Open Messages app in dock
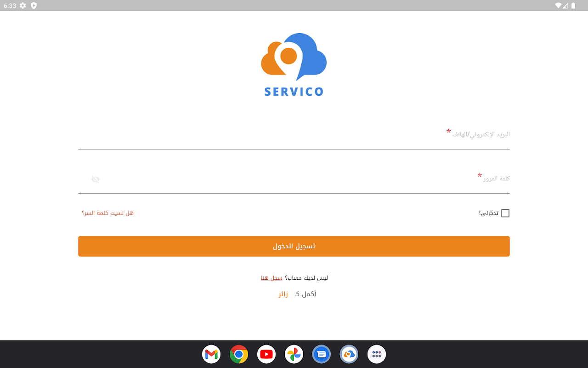The image size is (588, 368). tap(322, 354)
